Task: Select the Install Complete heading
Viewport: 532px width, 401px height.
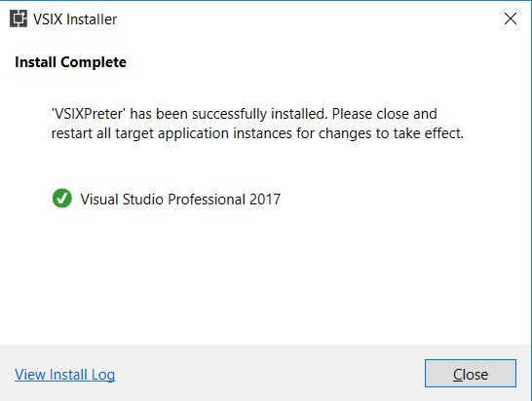Action: click(x=70, y=62)
